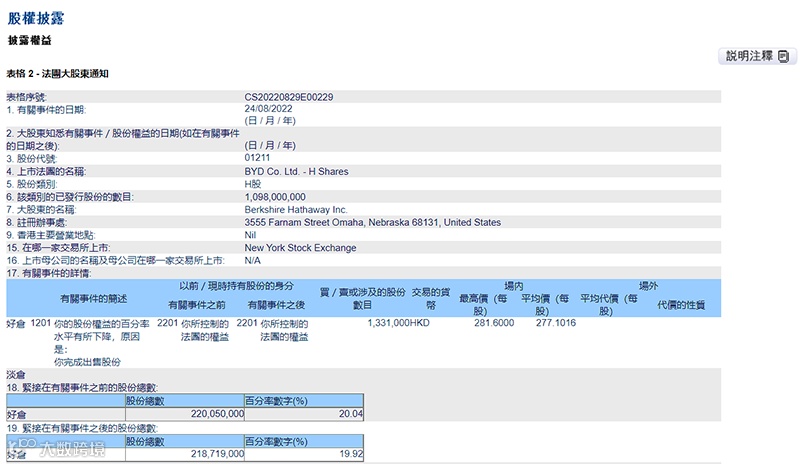Select the Nil value for Hong Kong office
This screenshot has height=464, width=800.
coord(250,235)
